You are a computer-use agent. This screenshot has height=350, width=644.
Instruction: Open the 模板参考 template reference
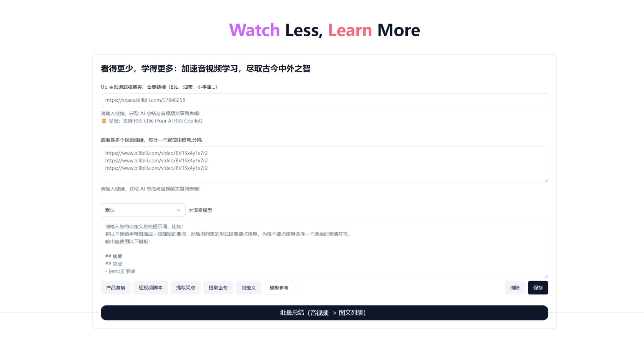[279, 287]
